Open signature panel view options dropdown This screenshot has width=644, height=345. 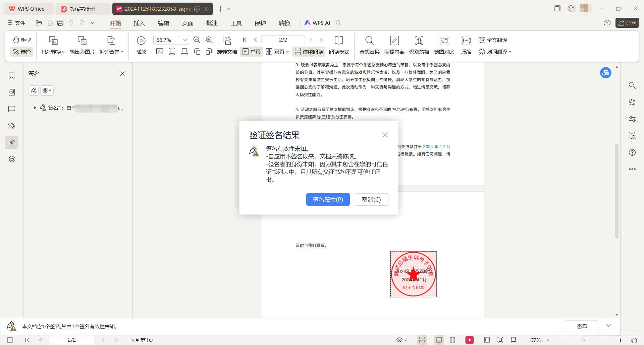(x=47, y=90)
